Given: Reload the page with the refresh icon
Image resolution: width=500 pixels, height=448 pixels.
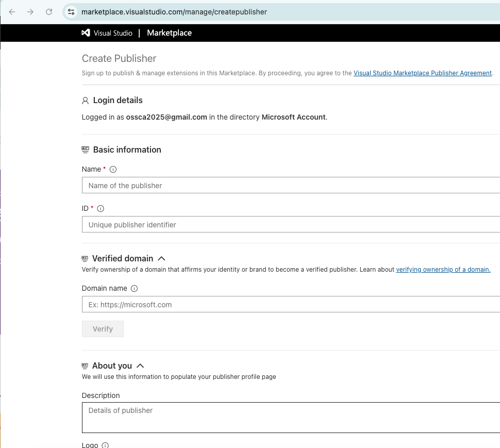Looking at the screenshot, I should 49,12.
